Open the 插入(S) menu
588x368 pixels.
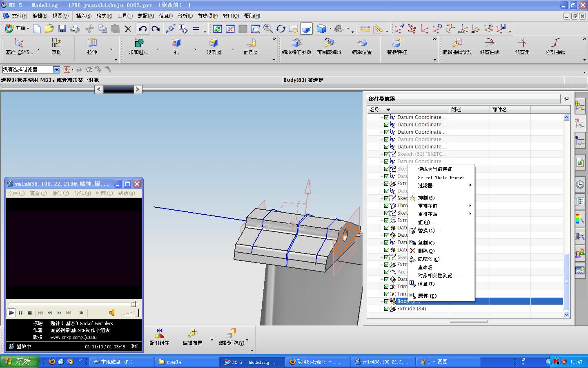[83, 16]
